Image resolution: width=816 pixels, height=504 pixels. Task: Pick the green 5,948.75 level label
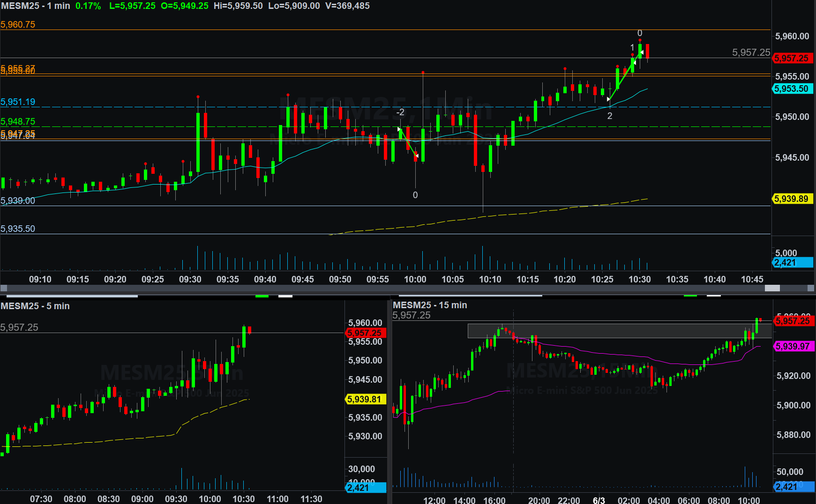[18, 122]
